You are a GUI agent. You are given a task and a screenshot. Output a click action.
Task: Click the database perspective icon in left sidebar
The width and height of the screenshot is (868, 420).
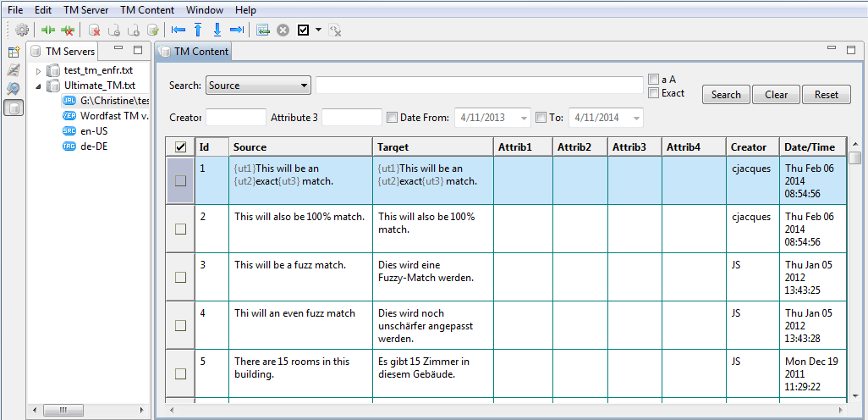pos(14,108)
